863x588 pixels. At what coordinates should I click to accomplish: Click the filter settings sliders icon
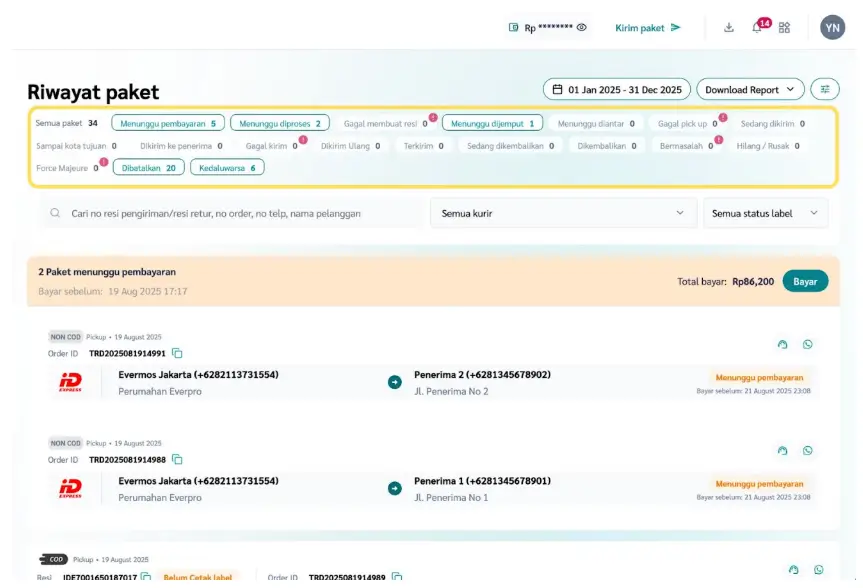pyautogui.click(x=825, y=89)
